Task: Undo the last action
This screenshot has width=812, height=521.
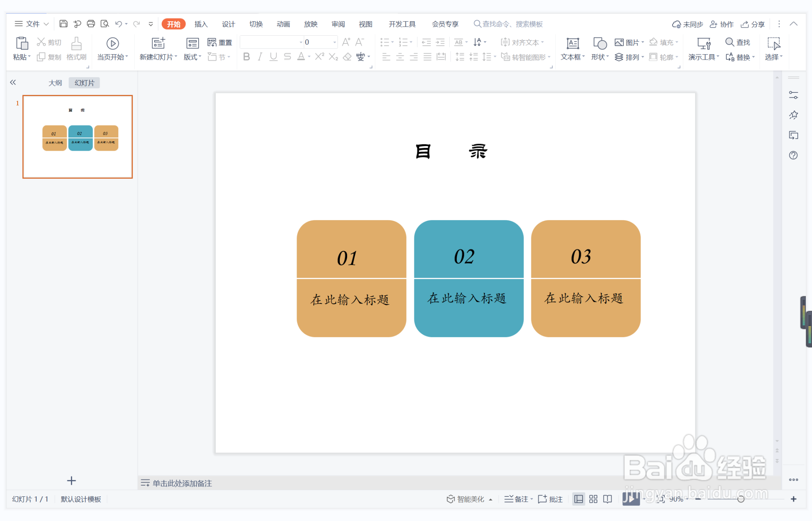Action: (x=119, y=24)
